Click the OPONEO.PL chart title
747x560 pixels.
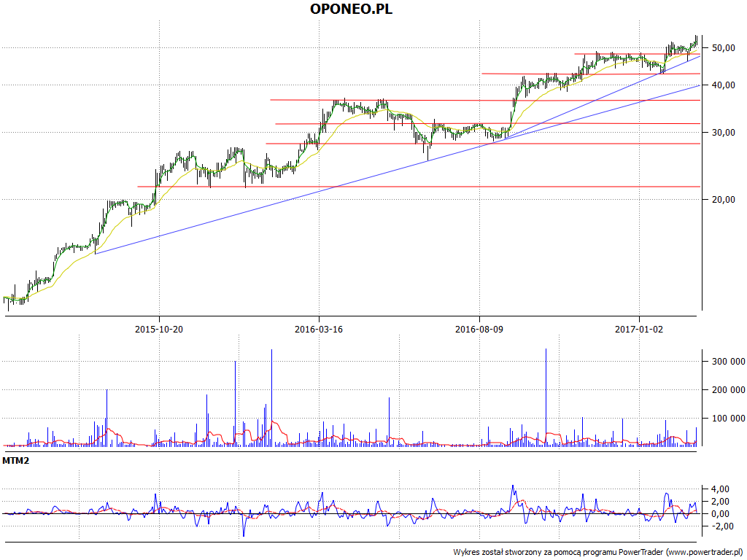click(351, 9)
